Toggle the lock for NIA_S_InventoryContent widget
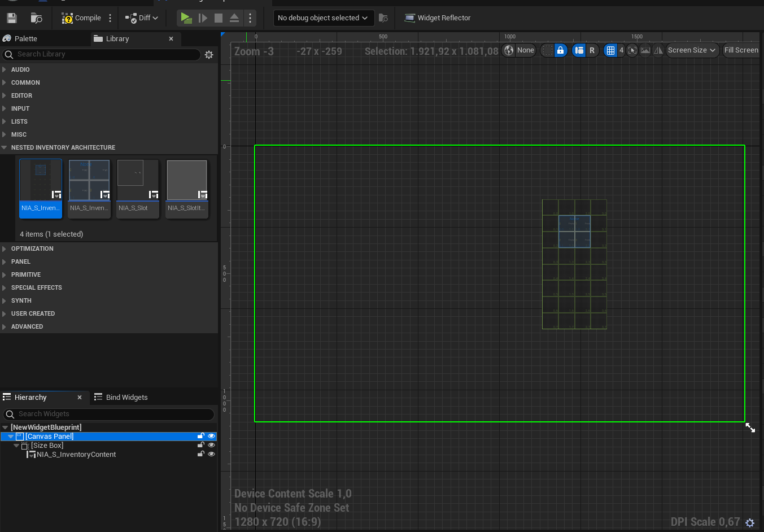 pos(200,454)
